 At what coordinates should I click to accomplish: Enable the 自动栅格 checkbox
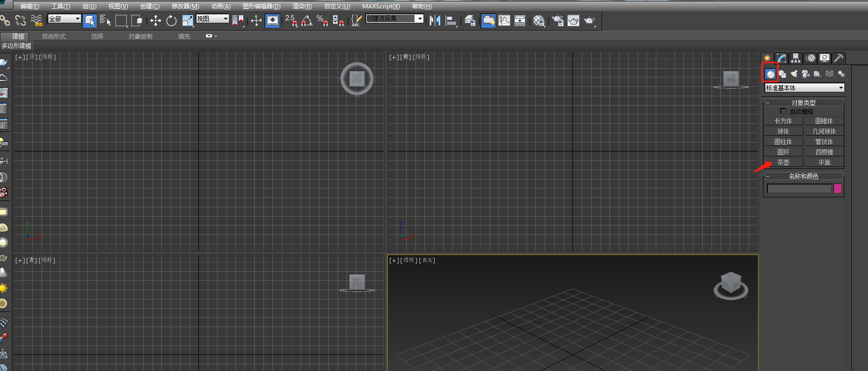783,111
